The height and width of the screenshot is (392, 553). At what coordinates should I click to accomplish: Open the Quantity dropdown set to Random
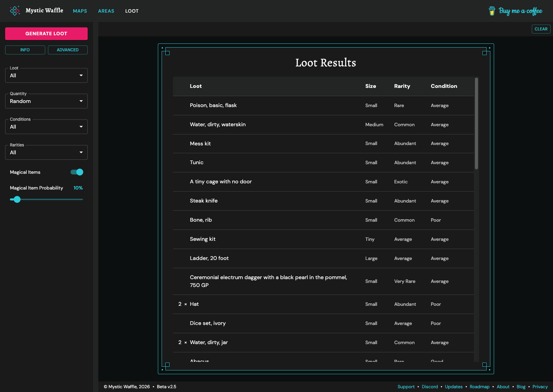46,101
